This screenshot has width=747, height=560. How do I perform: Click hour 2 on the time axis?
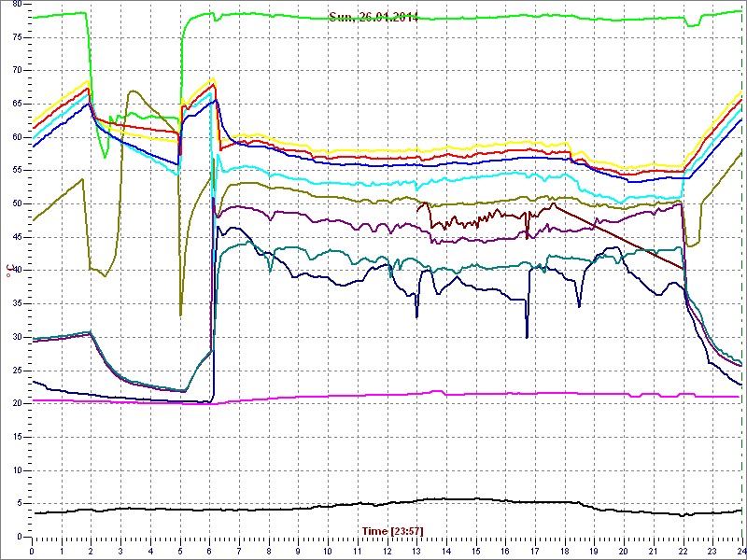point(92,550)
